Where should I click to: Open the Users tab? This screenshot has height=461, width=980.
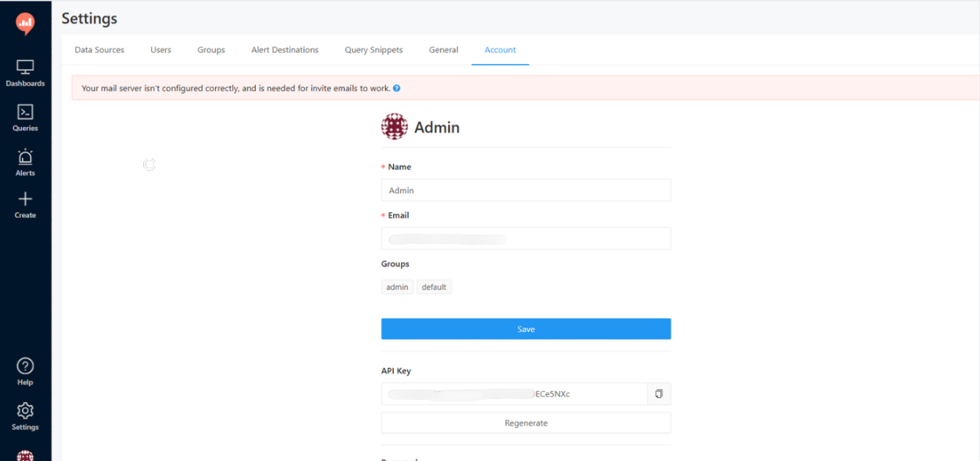coord(160,49)
